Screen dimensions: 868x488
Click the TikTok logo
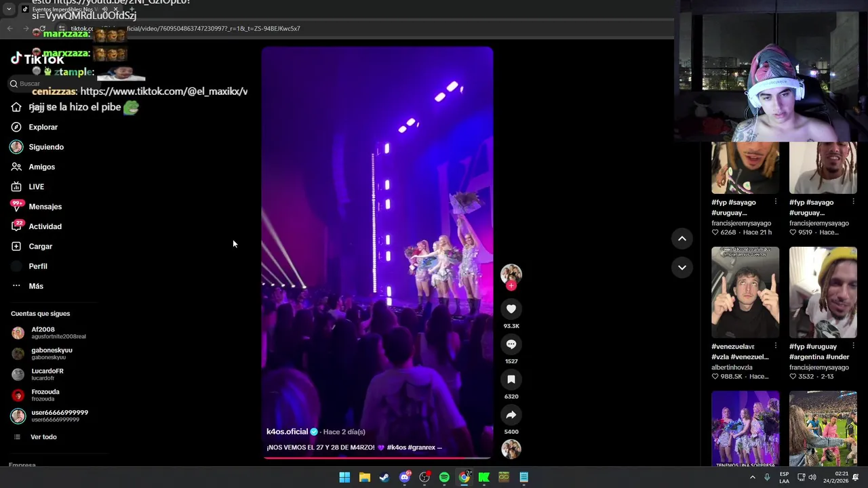37,60
